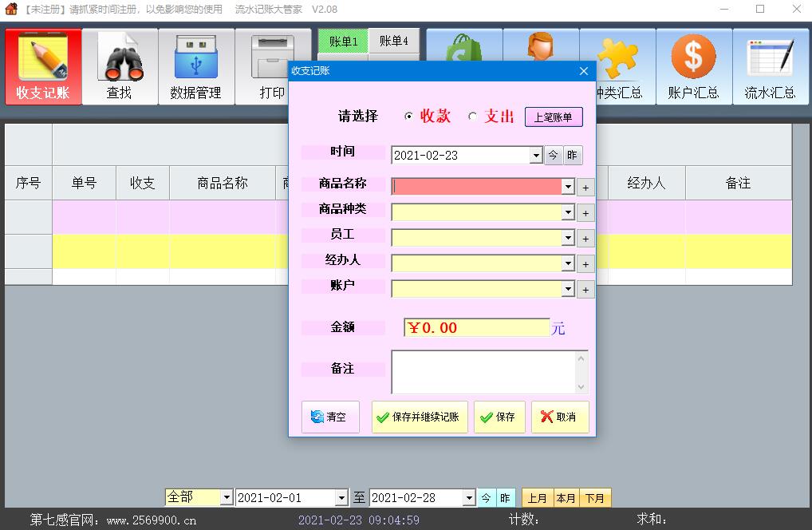The width and height of the screenshot is (812, 530).
Task: Add new 账户 with plus button
Action: (x=585, y=290)
